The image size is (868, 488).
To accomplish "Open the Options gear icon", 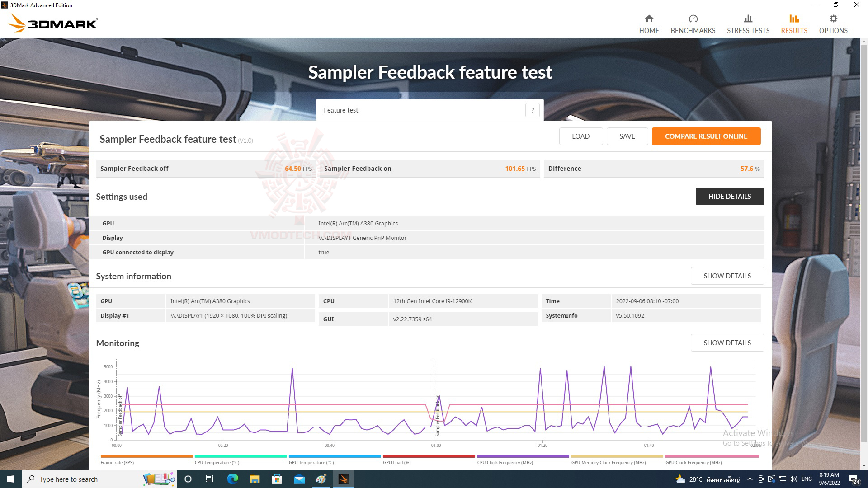I will pos(833,19).
